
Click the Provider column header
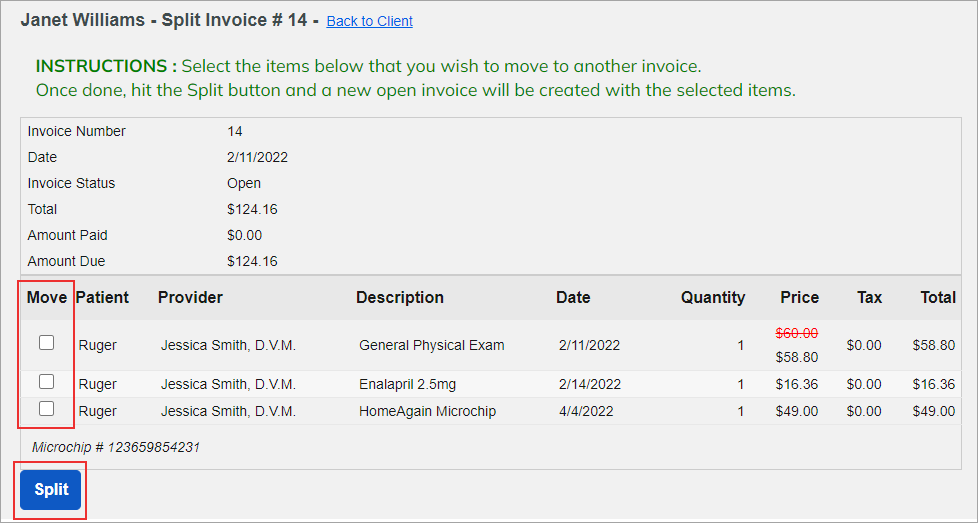coord(190,297)
